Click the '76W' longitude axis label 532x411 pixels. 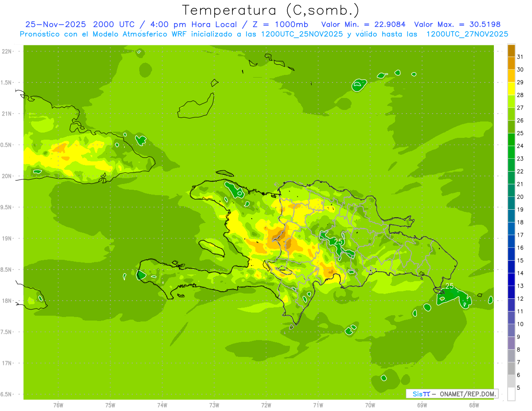58,406
